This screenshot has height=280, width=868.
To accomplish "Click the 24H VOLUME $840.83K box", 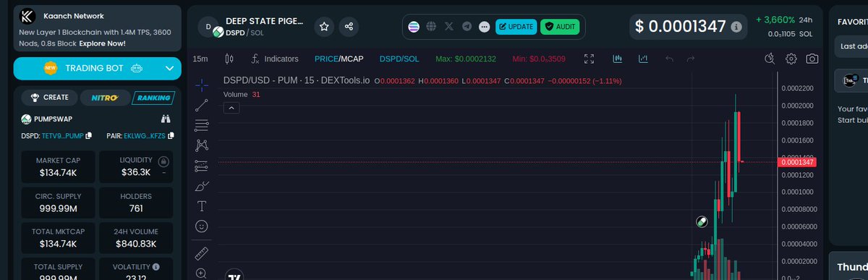I will (x=135, y=237).
